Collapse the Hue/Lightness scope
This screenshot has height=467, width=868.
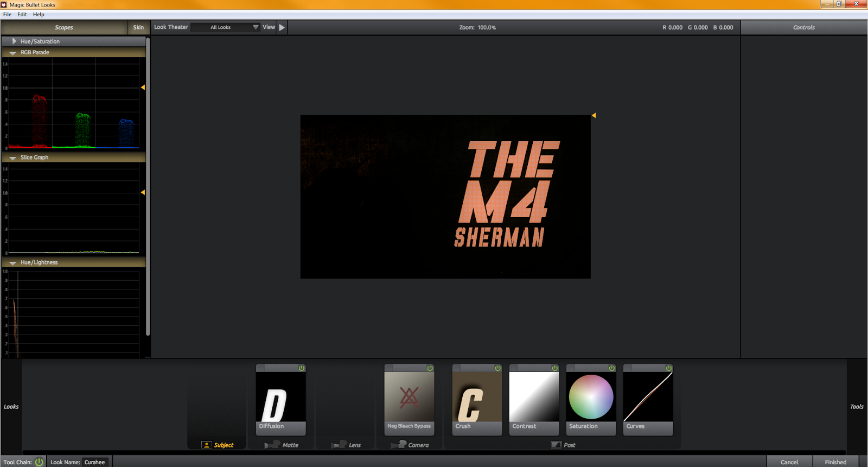(x=12, y=263)
